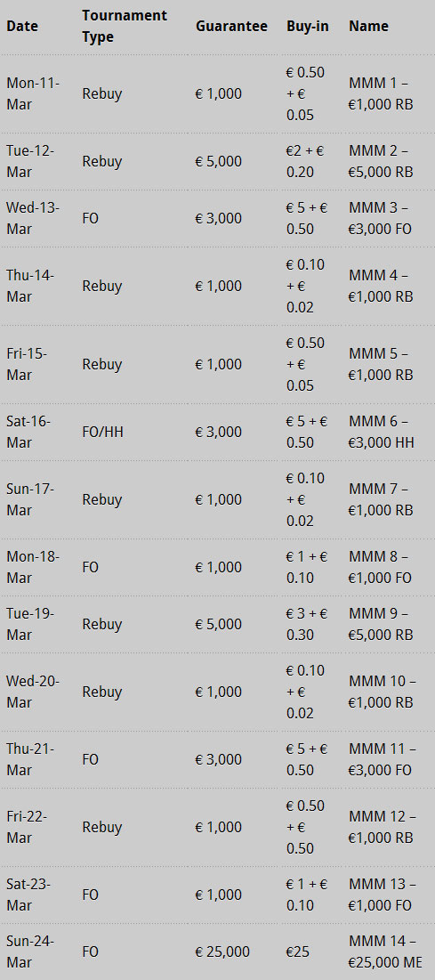This screenshot has width=435, height=980.
Task: Click the Tournament Type column header
Action: (125, 26)
